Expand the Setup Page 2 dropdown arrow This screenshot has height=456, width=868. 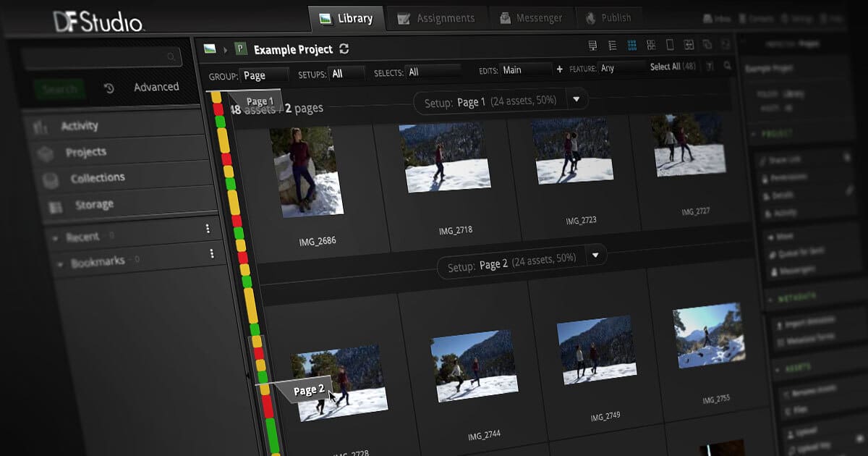[595, 256]
